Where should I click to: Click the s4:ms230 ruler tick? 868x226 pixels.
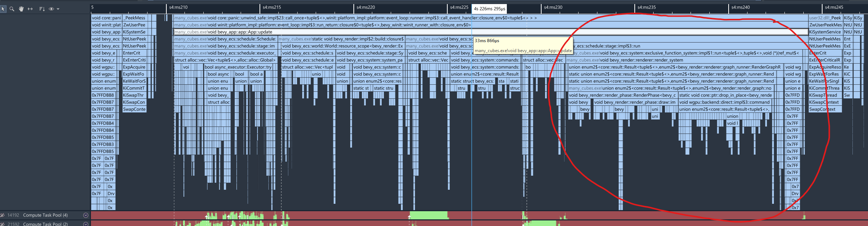pyautogui.click(x=553, y=7)
